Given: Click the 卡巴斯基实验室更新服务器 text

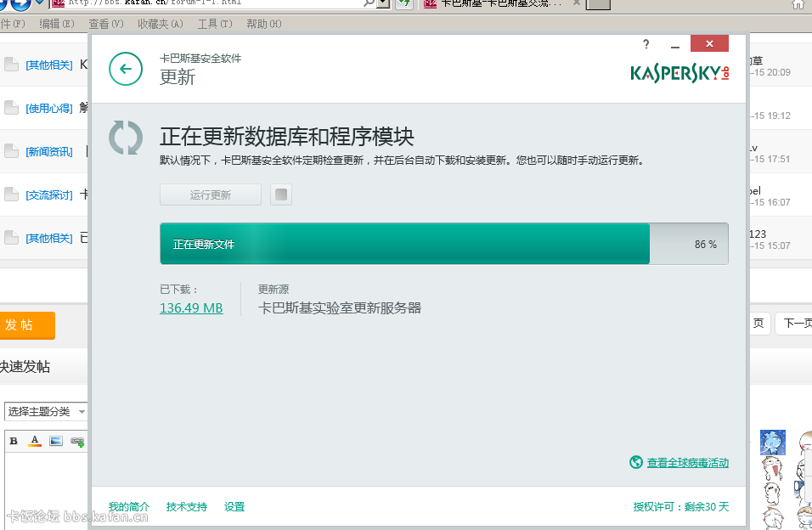Looking at the screenshot, I should tap(340, 307).
